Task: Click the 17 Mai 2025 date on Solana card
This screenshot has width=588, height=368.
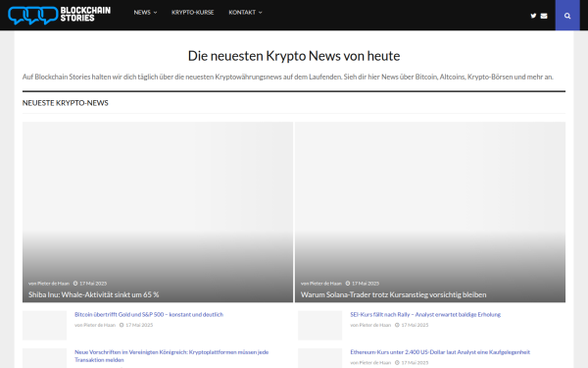Action: pos(366,284)
